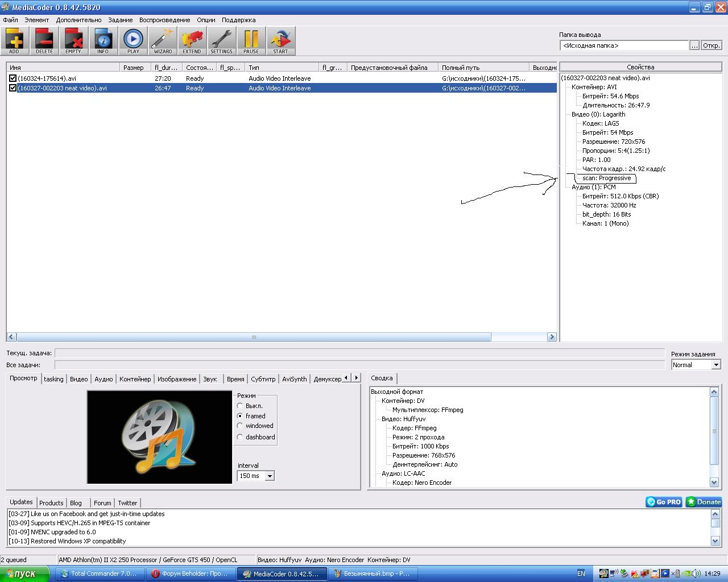The height and width of the screenshot is (582, 728).
Task: Uncheck the (160324-175614).avi file checkbox
Action: point(13,78)
